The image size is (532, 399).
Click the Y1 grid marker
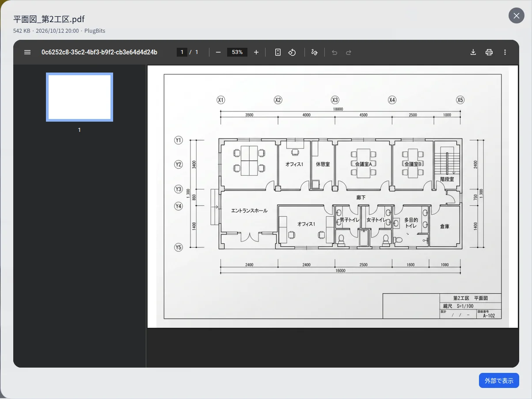click(179, 140)
